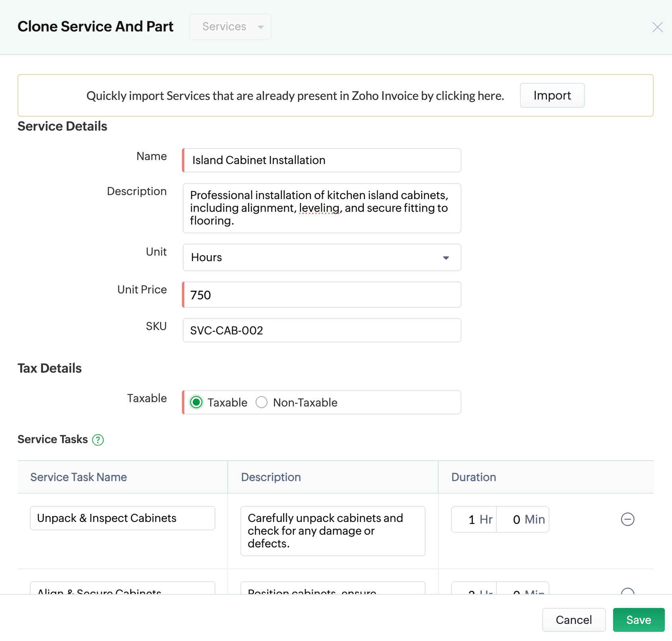Click the Name input field

pos(322,160)
